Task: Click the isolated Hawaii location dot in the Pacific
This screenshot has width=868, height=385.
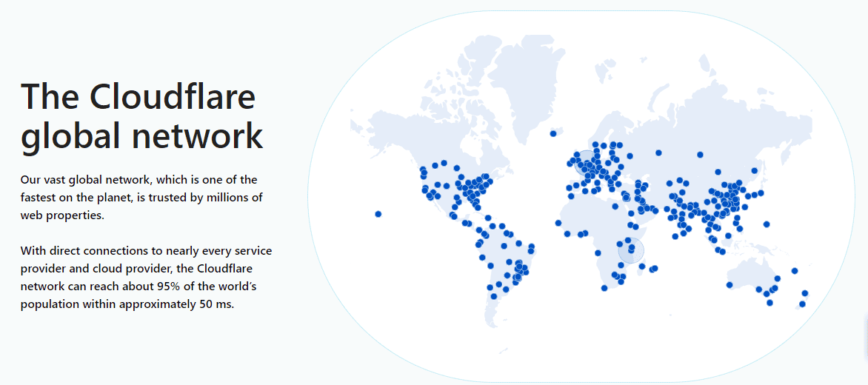Action: pyautogui.click(x=378, y=214)
